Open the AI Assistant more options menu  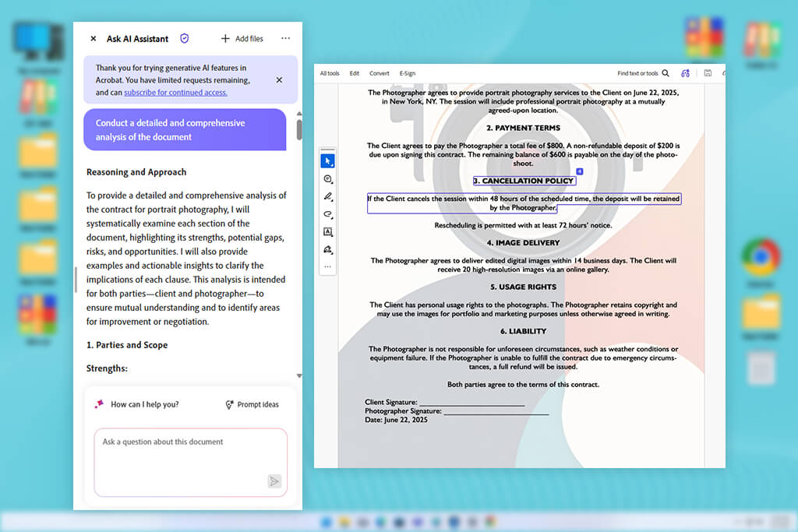[x=285, y=38]
